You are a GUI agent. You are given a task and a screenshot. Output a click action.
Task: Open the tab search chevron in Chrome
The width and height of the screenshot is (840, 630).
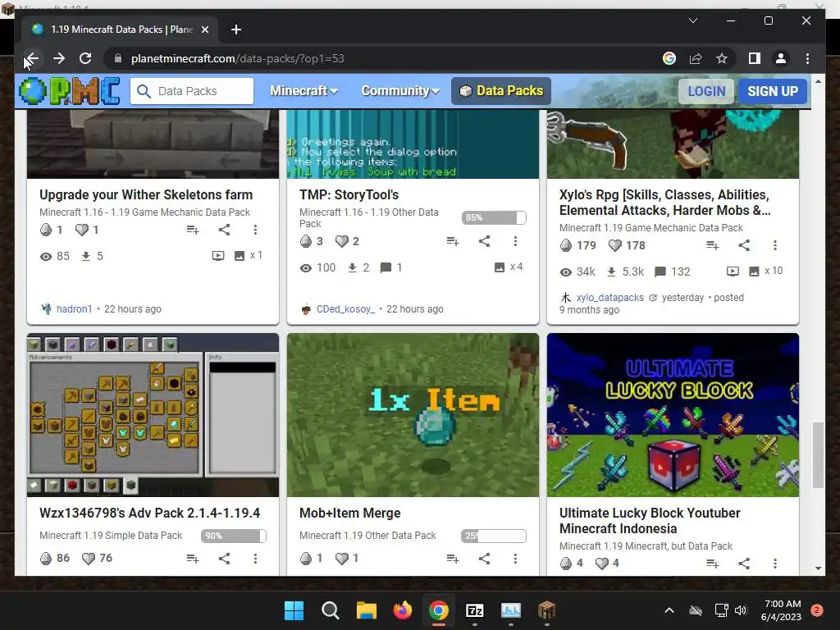(692, 21)
